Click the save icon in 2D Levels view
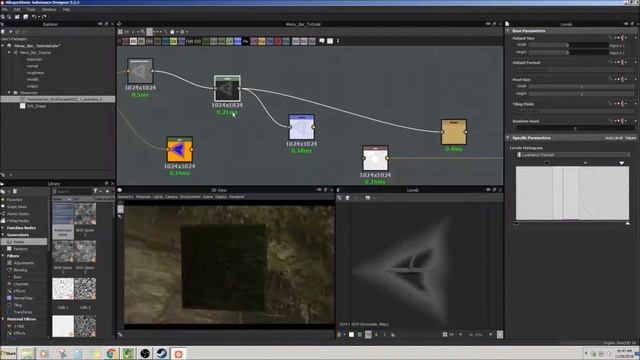640x360 pixels. click(x=348, y=198)
